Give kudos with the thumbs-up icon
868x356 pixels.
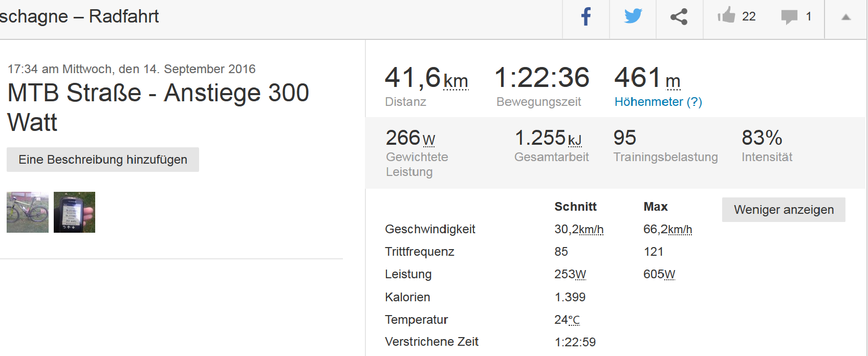pos(726,16)
